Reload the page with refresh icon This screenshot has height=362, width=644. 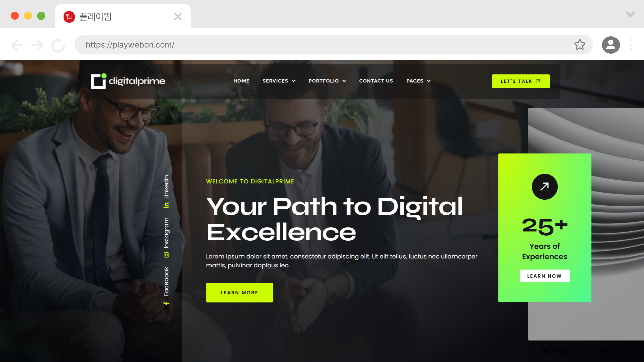point(58,45)
